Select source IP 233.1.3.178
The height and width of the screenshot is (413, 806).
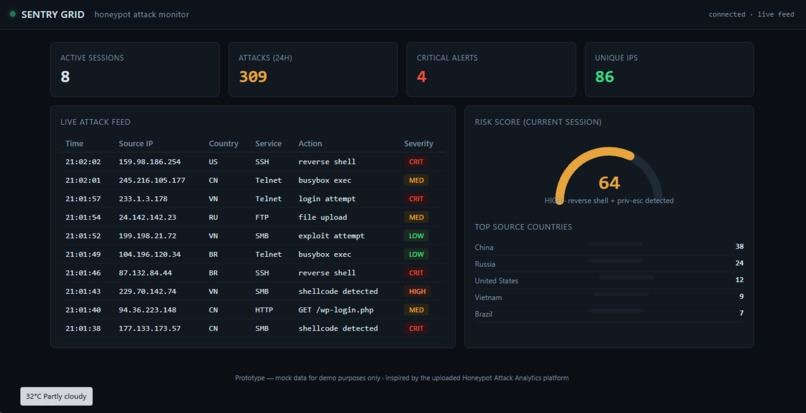point(143,199)
